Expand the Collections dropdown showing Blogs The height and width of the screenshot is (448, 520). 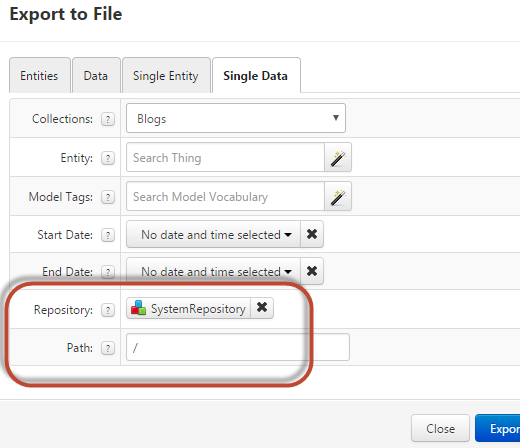[x=236, y=118]
